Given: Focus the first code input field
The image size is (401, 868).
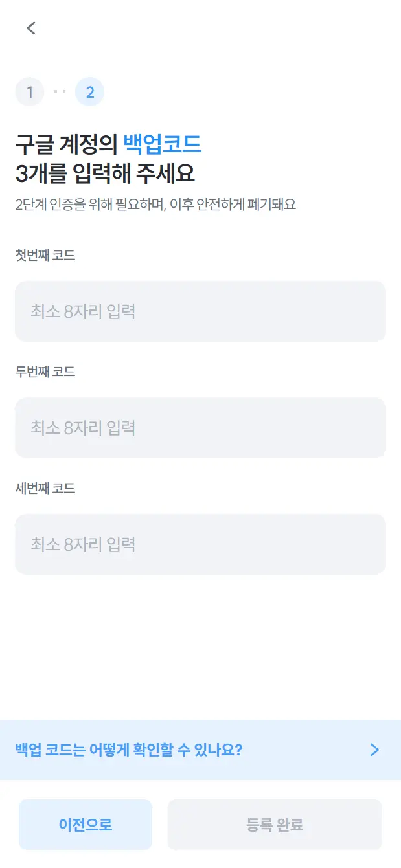Looking at the screenshot, I should pyautogui.click(x=200, y=311).
